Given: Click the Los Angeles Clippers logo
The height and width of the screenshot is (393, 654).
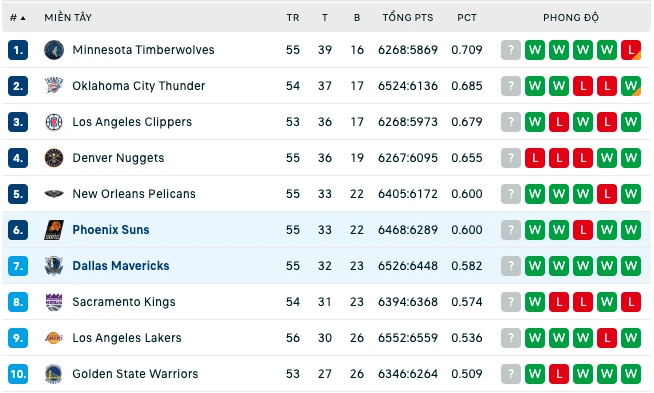Looking at the screenshot, I should pos(54,122).
